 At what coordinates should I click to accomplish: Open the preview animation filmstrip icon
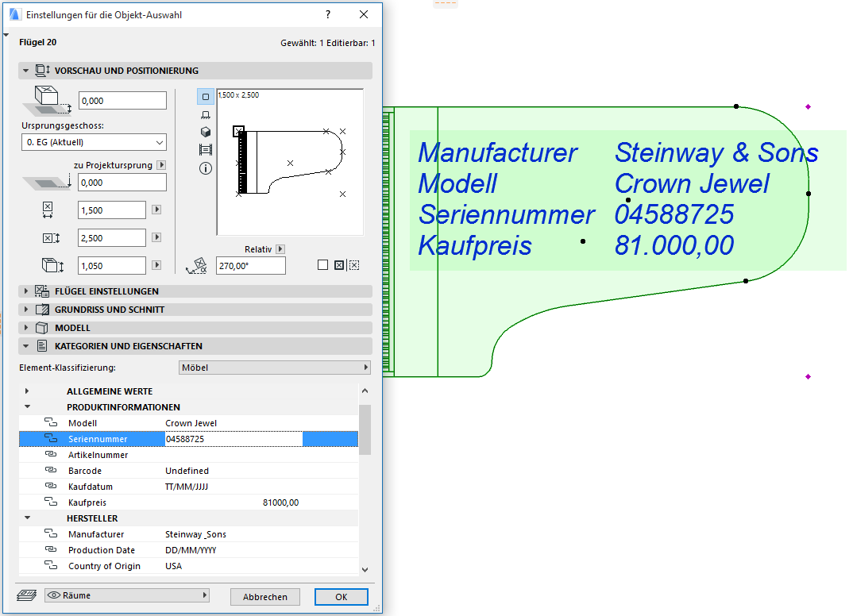[205, 150]
